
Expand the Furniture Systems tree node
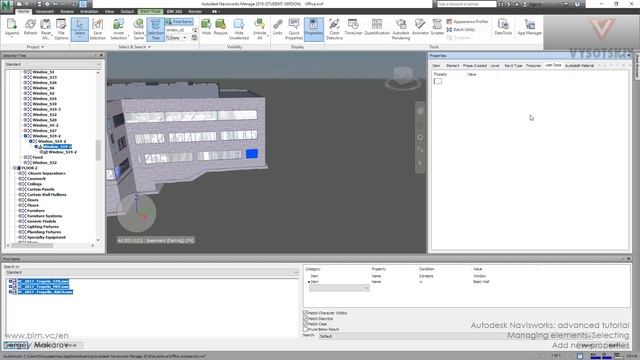click(20, 216)
